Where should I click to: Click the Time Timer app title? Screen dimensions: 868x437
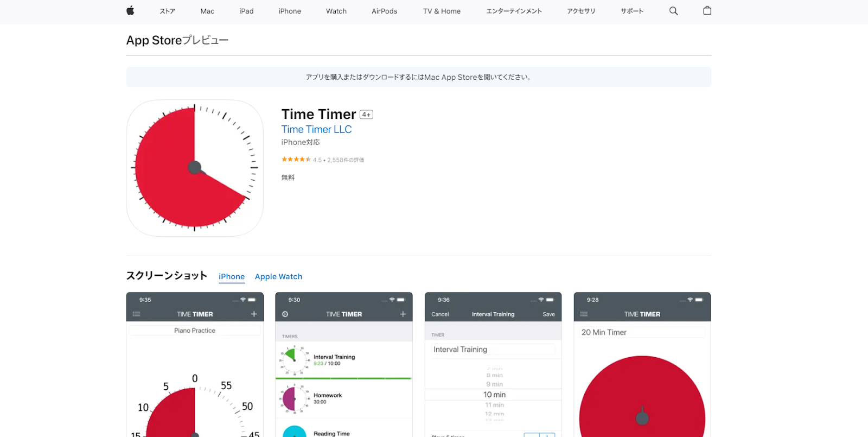coord(318,114)
